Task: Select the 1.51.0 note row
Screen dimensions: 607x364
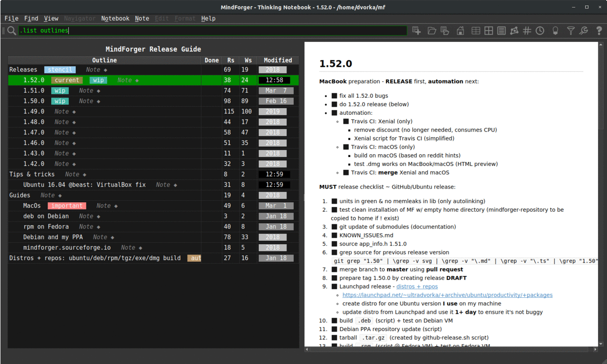Action: (153, 90)
